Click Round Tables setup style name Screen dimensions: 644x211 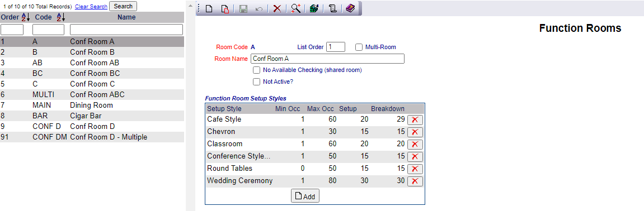point(229,169)
